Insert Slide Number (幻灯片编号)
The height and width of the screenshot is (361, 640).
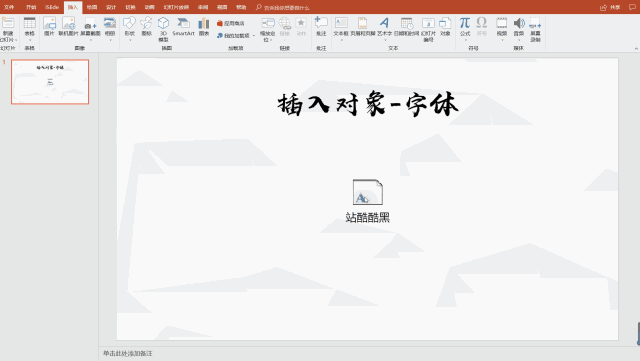pyautogui.click(x=428, y=29)
